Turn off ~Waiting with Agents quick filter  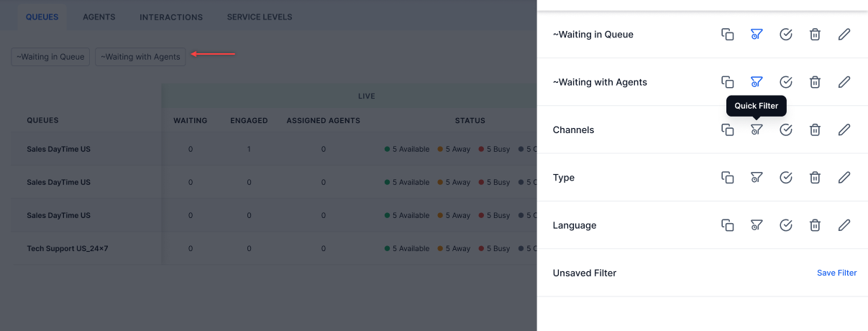pos(756,82)
